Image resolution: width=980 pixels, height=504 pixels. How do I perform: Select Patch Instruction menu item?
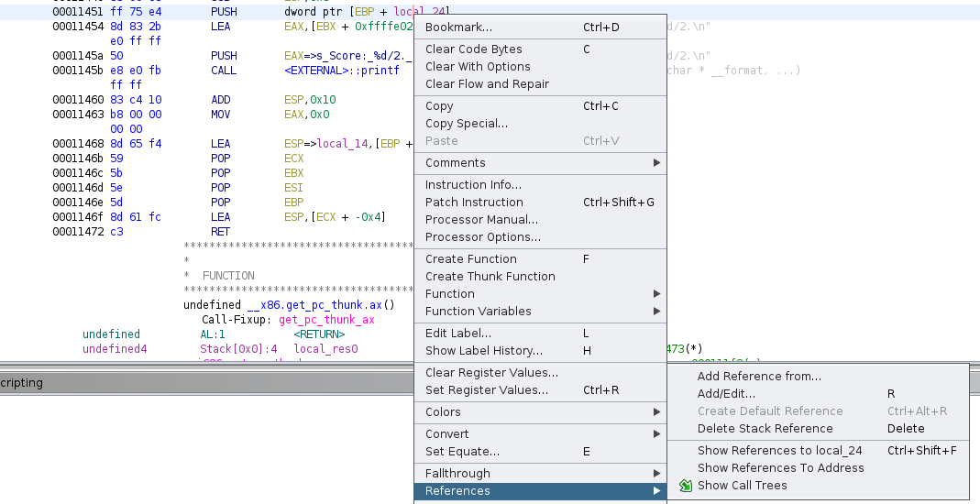click(474, 203)
